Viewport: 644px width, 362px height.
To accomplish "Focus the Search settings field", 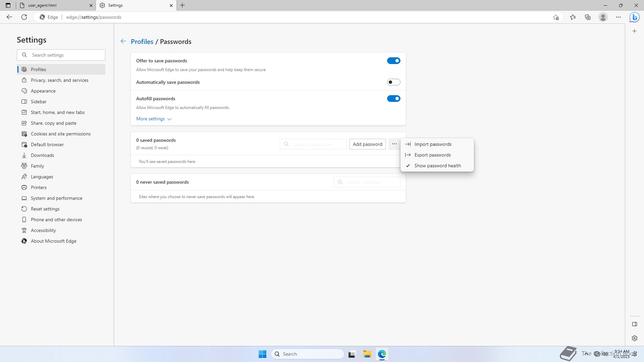I will point(61,55).
